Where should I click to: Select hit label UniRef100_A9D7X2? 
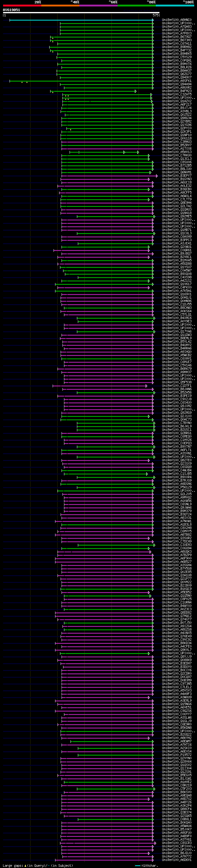176,799
